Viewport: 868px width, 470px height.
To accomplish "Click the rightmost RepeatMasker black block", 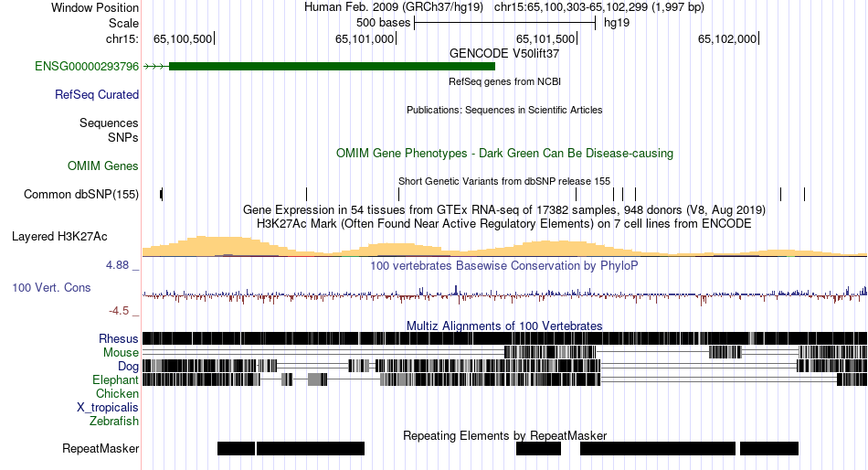I will click(769, 448).
